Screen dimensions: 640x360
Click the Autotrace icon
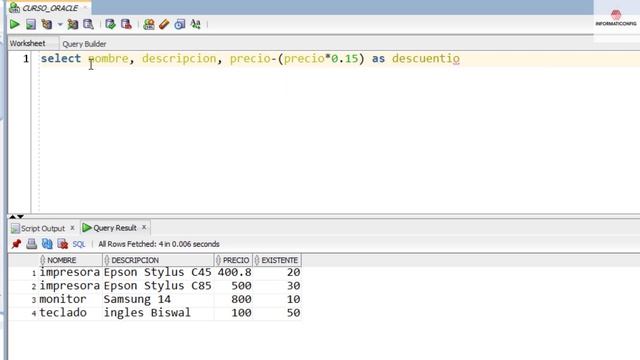[x=73, y=24]
